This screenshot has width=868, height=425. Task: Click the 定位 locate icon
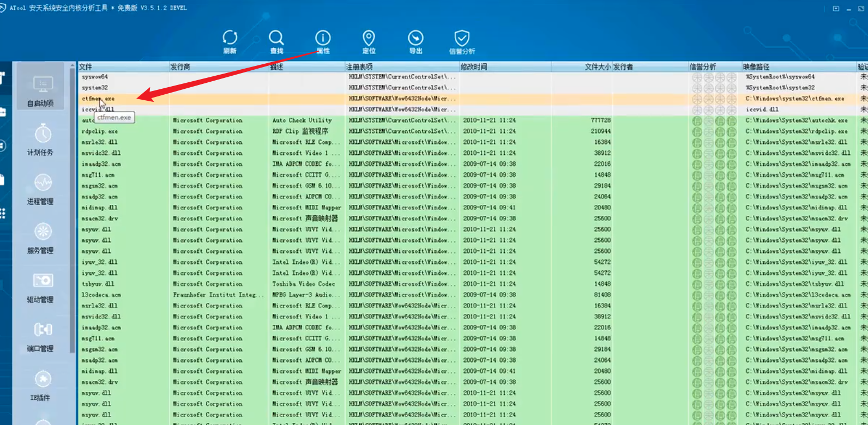point(369,41)
